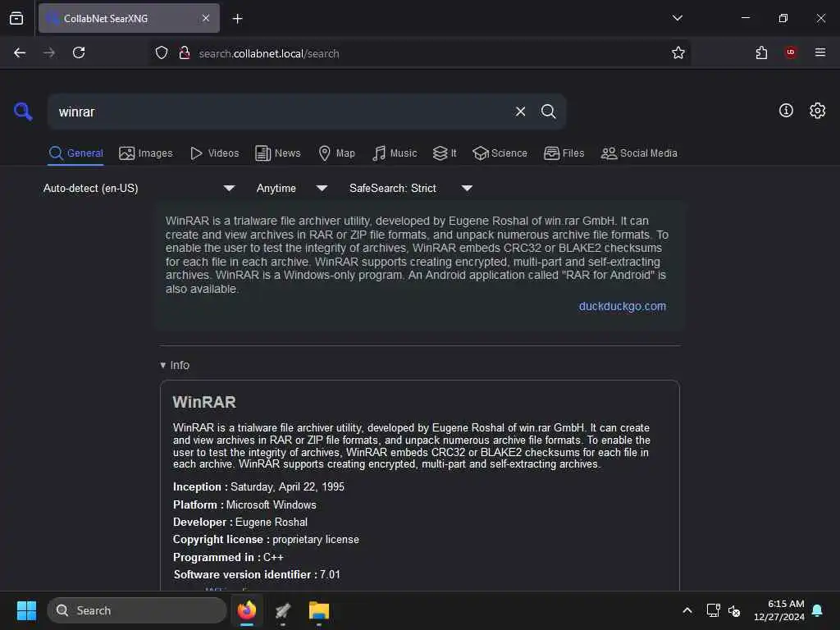Click Platform Microsoft Windows row
The width and height of the screenshot is (840, 630).
coord(244,504)
